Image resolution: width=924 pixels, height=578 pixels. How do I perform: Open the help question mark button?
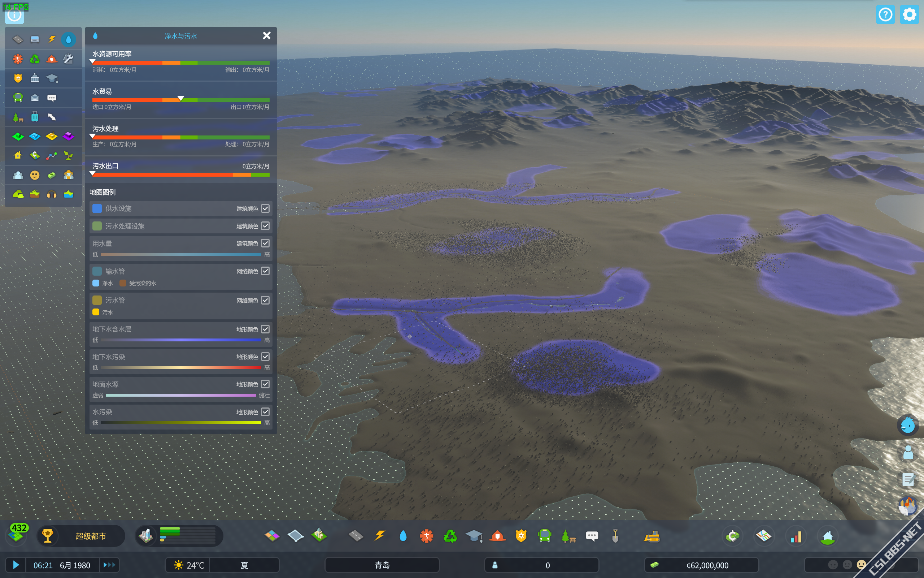tap(885, 14)
